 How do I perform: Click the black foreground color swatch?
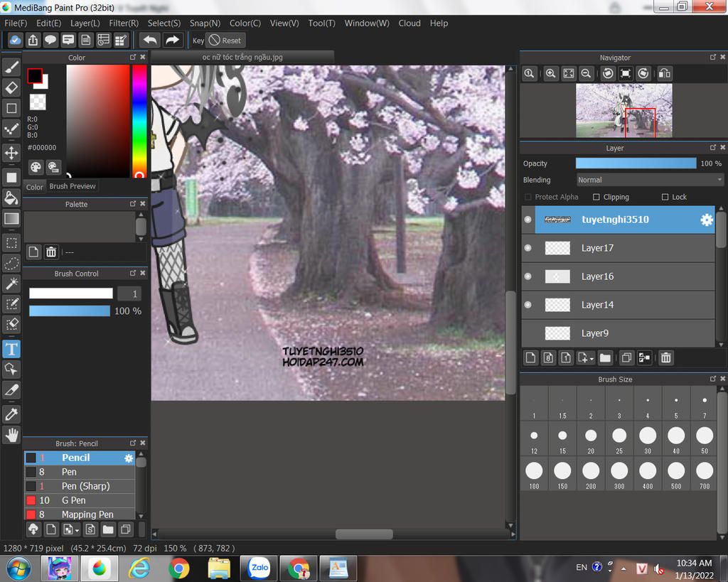(34, 75)
